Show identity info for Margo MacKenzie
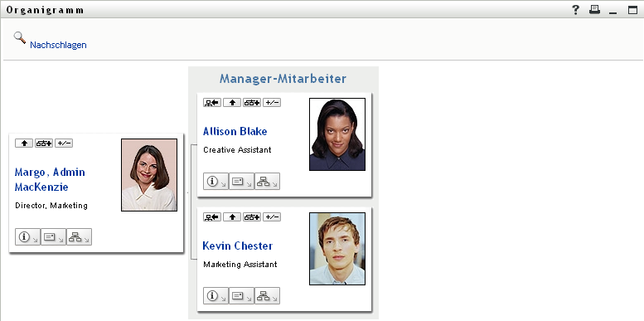The width and height of the screenshot is (644, 321). click(x=27, y=236)
